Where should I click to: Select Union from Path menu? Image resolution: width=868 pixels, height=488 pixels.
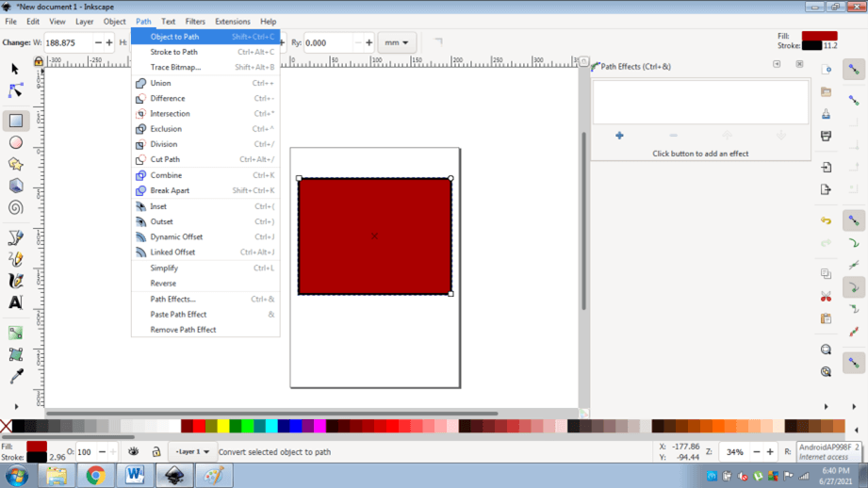tap(160, 83)
